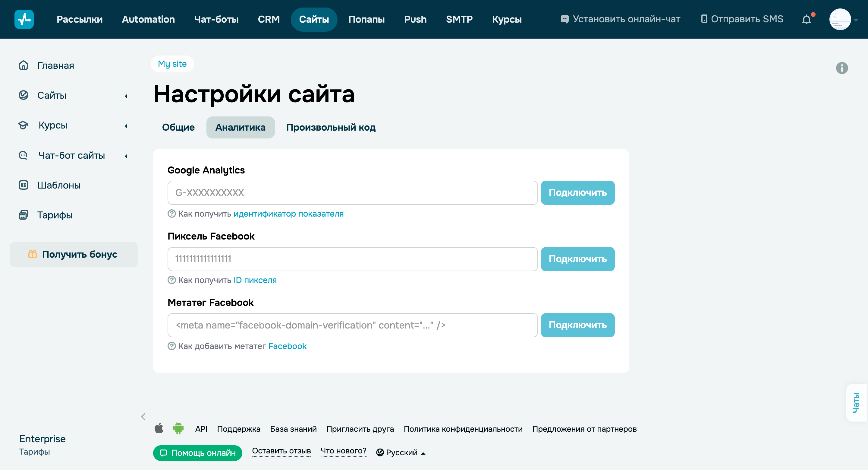868x470 pixels.
Task: Open the Apple app icon in footer
Action: click(x=159, y=429)
